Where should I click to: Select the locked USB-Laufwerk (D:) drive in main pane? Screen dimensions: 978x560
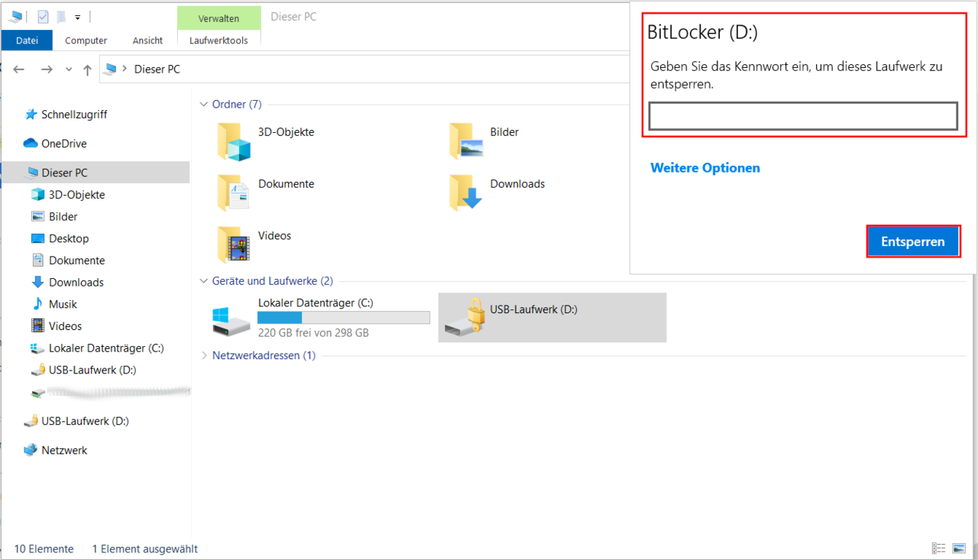point(552,317)
